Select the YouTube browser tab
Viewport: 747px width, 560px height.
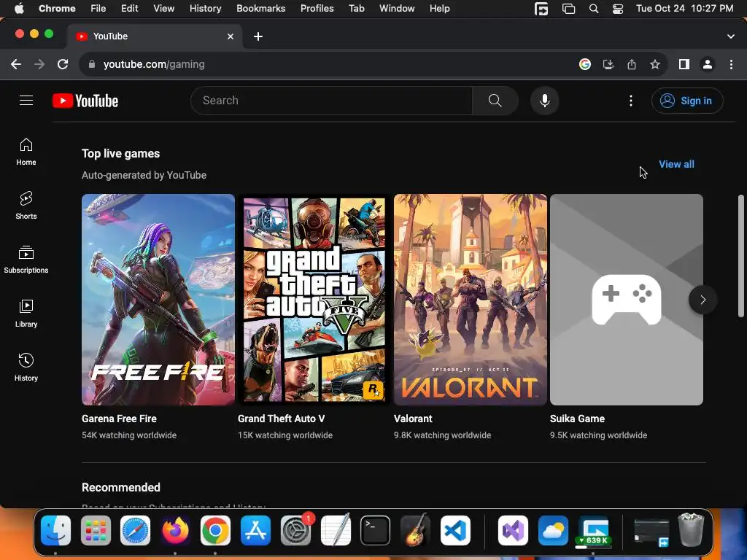pos(155,36)
